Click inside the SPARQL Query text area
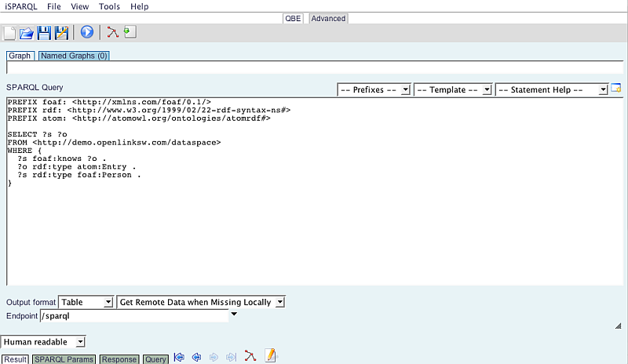The image size is (628, 364). [x=315, y=191]
